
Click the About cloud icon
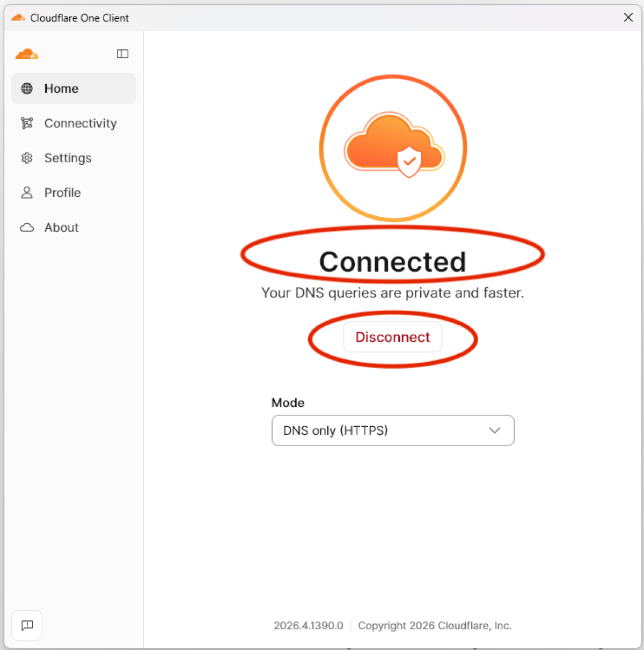point(27,228)
